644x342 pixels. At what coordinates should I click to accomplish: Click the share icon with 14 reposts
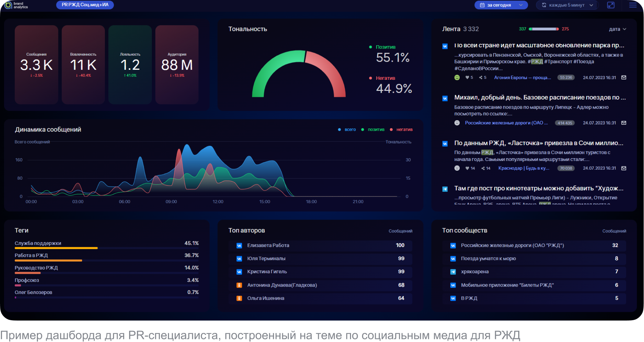click(x=483, y=168)
